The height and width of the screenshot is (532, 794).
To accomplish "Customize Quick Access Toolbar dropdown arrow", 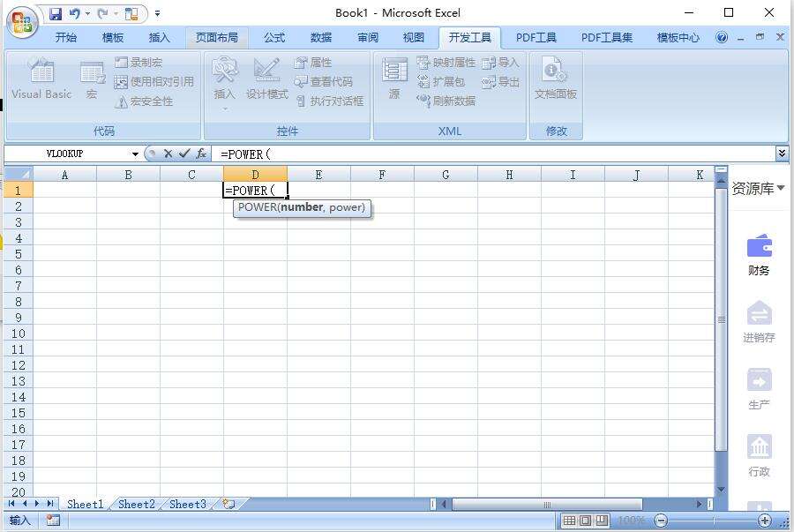I will pyautogui.click(x=158, y=13).
